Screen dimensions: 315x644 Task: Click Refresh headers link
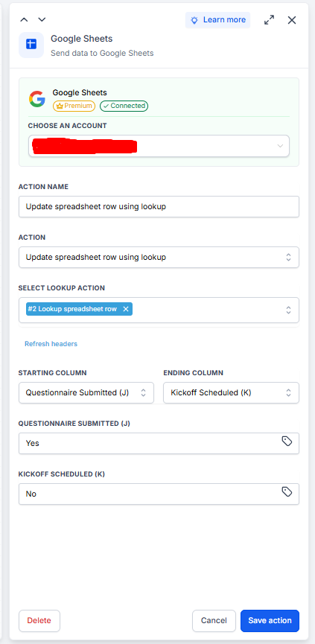pyautogui.click(x=51, y=344)
